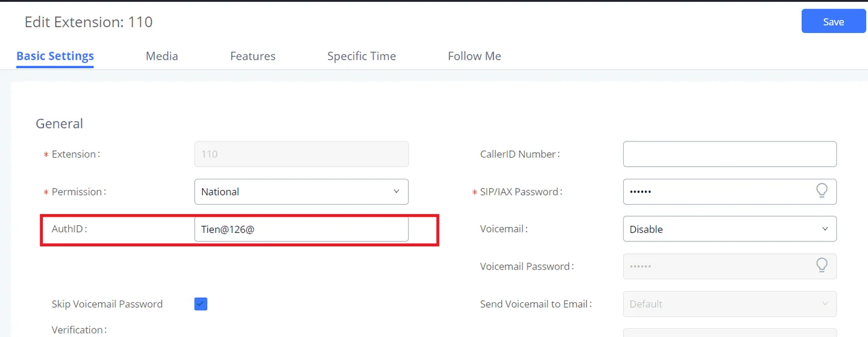Click the Voicemail Password lightbulb icon

click(821, 266)
